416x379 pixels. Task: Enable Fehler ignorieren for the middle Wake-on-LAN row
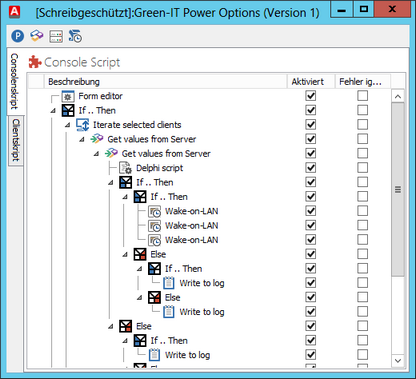pyautogui.click(x=363, y=225)
